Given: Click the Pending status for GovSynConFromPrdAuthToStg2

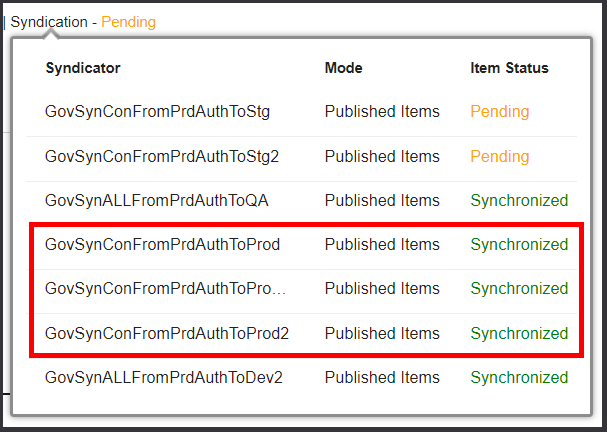Looking at the screenshot, I should coord(499,156).
